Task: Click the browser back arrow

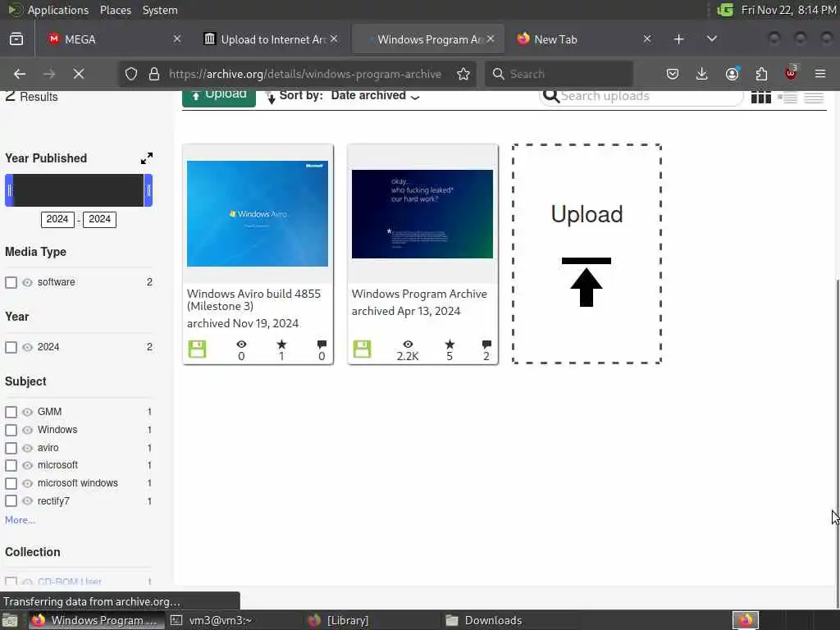Action: [x=20, y=74]
